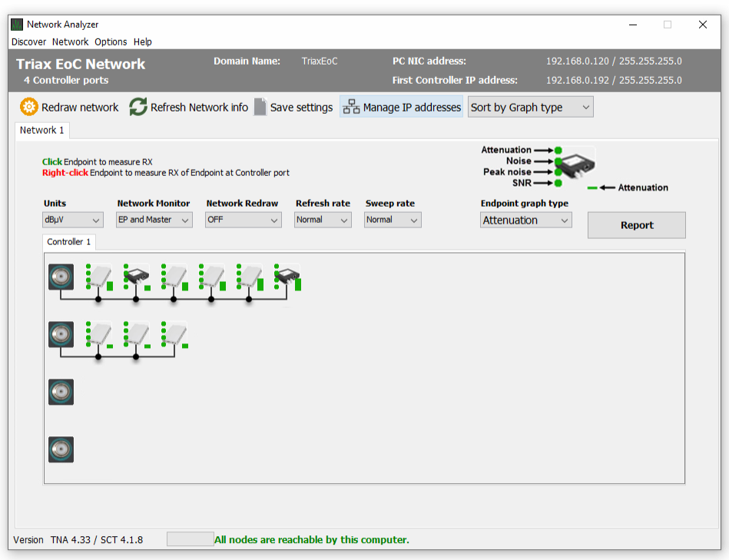This screenshot has width=729, height=560.
Task: Open the Refresh rate dropdown
Action: [x=323, y=220]
